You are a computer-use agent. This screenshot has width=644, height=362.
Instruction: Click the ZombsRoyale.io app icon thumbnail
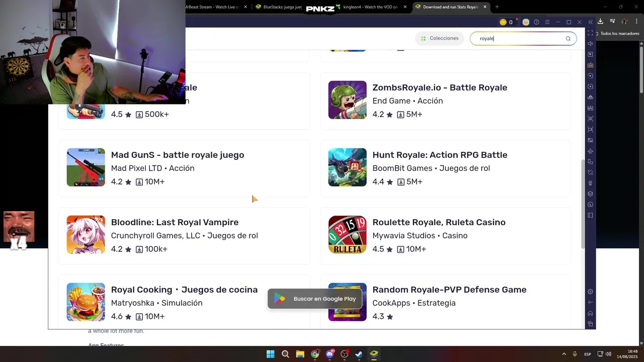(x=348, y=100)
